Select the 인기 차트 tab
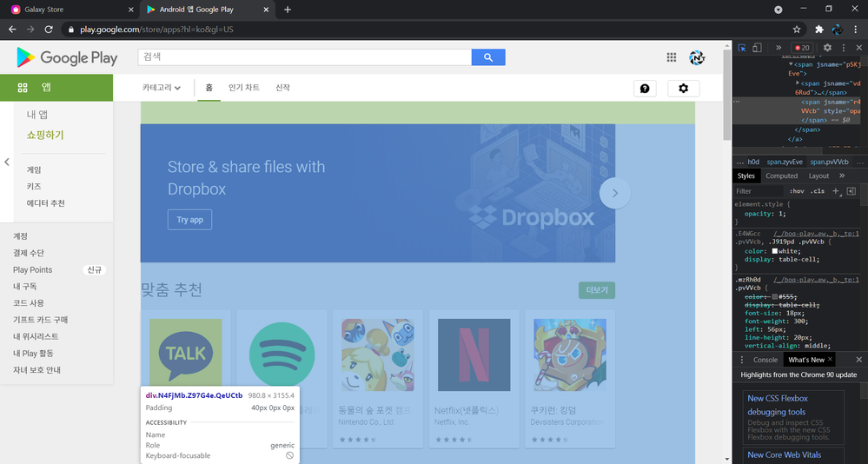 click(x=244, y=88)
